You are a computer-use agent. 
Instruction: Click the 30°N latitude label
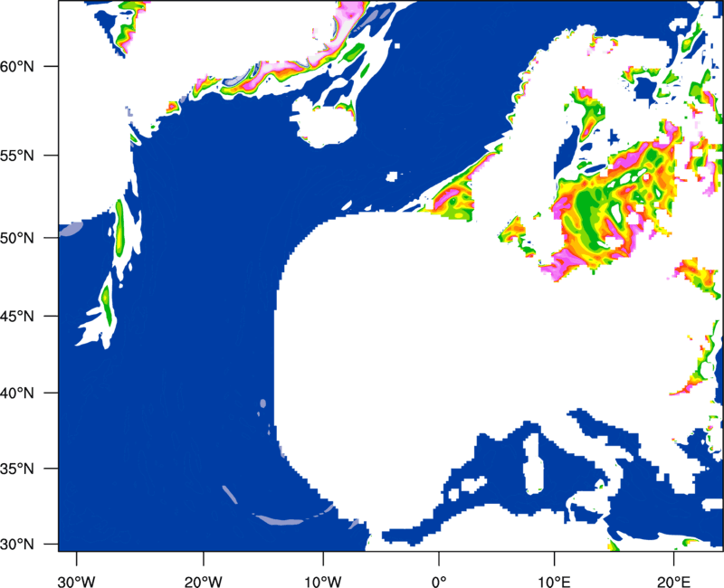(17, 545)
